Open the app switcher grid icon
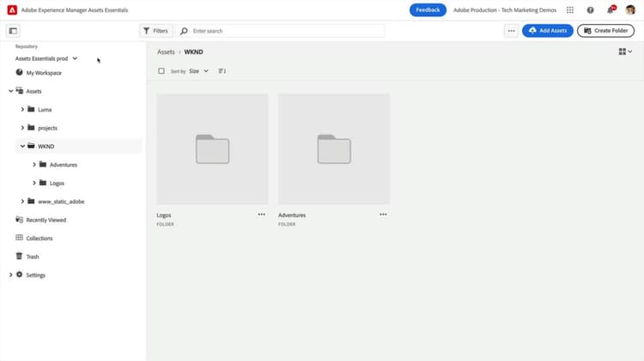This screenshot has height=361, width=644. (x=570, y=9)
